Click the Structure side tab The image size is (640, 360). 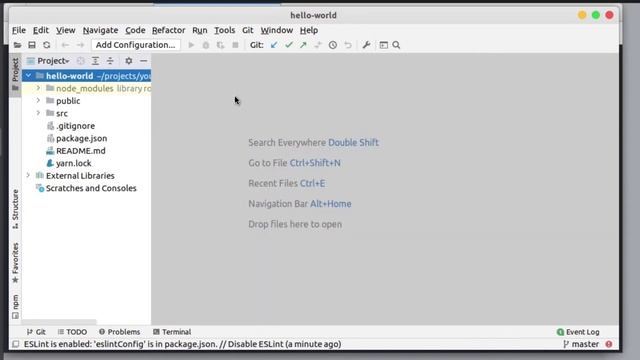(15, 209)
